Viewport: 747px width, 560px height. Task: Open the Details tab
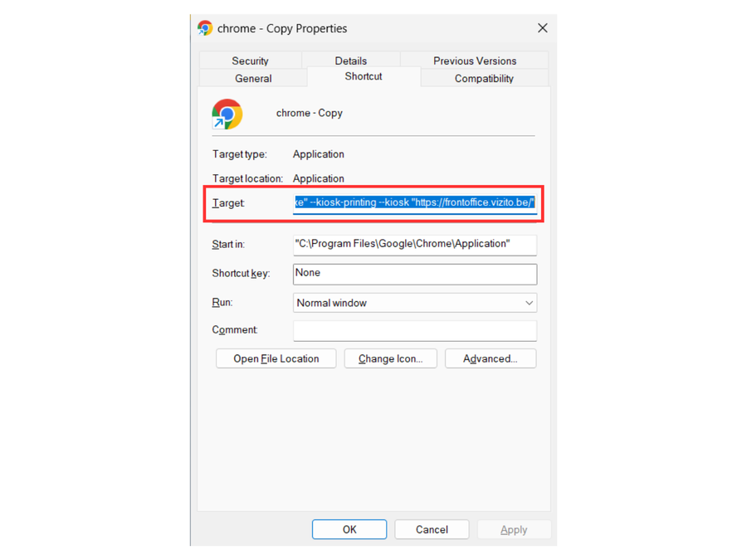(x=350, y=61)
